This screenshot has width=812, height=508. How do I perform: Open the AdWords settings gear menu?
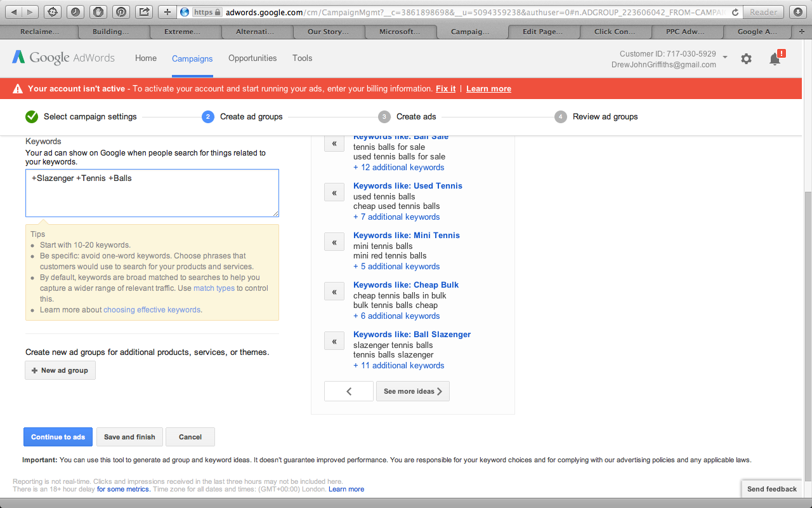pos(746,58)
